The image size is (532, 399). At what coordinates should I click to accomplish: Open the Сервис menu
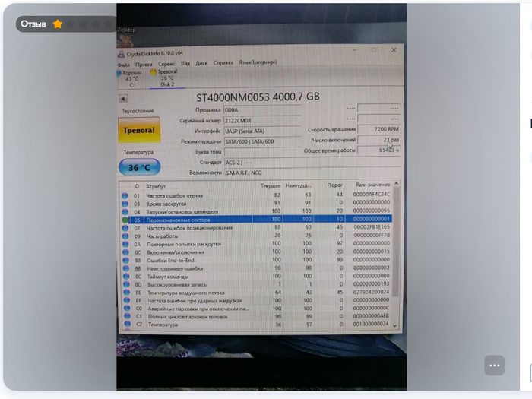166,64
